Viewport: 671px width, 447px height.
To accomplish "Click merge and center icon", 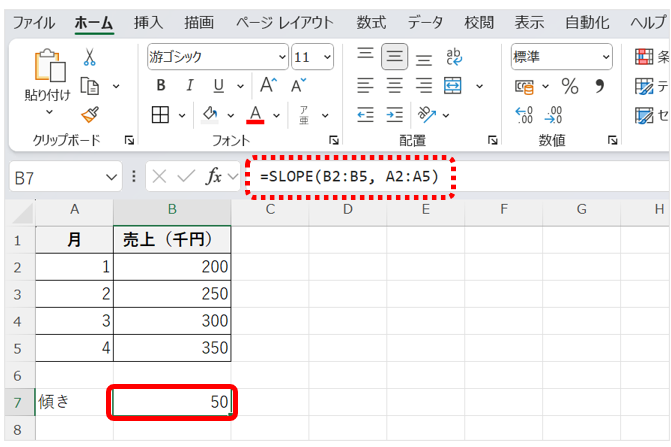I will click(453, 86).
